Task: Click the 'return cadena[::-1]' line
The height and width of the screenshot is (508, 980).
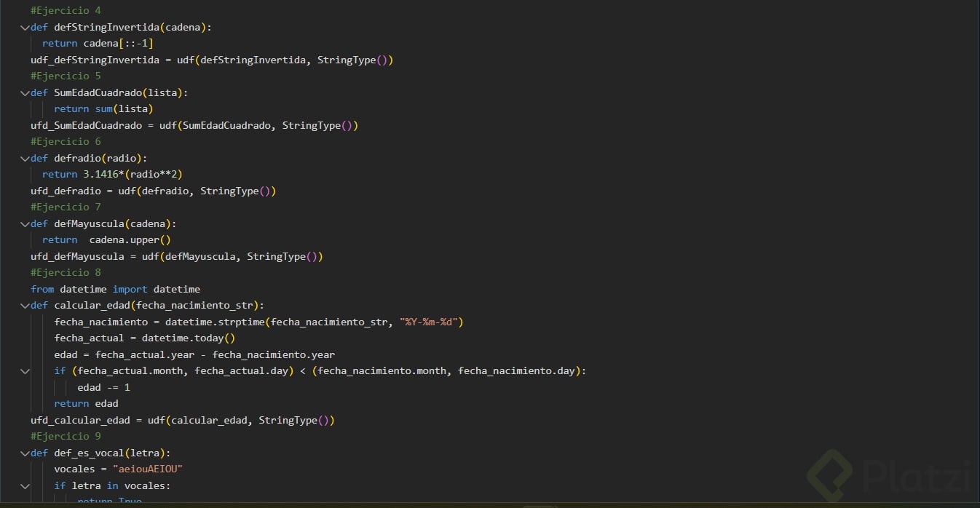Action: click(x=98, y=44)
